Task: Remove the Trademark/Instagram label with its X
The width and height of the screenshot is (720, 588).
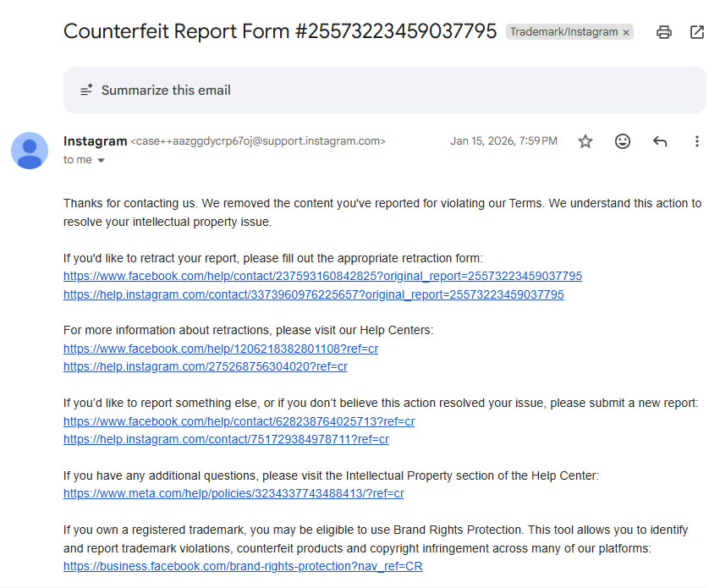Action: click(626, 32)
